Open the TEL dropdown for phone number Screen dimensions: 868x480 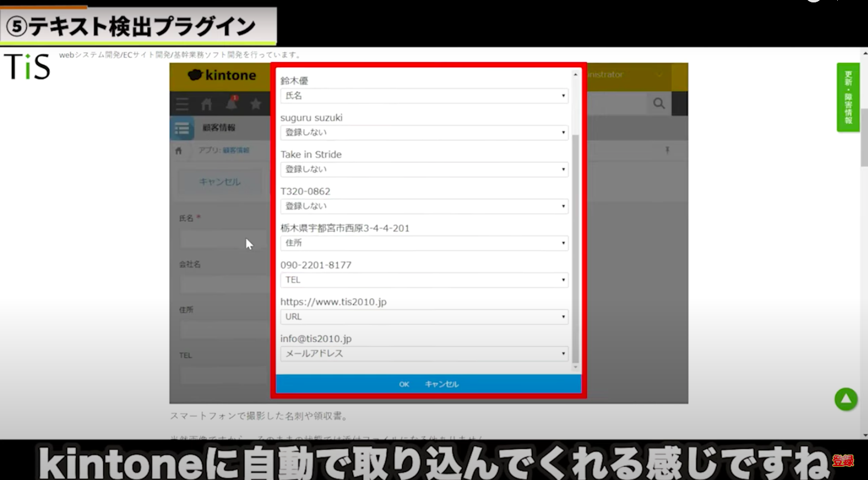[424, 280]
